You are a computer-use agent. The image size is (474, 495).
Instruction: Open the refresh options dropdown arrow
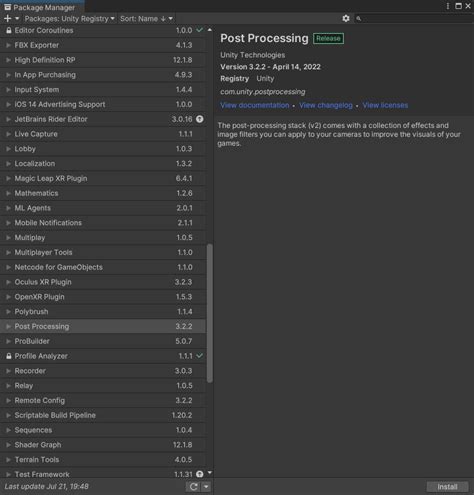206,487
